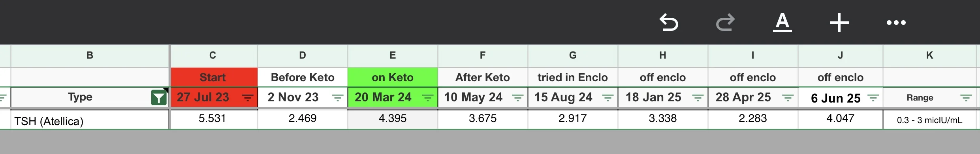Select column C header
The width and height of the screenshot is (980, 154).
213,56
